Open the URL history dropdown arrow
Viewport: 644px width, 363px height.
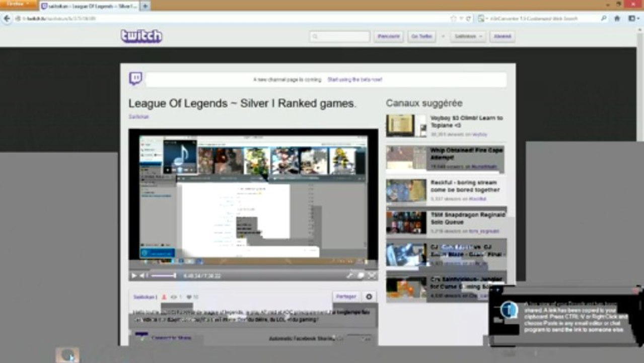461,18
